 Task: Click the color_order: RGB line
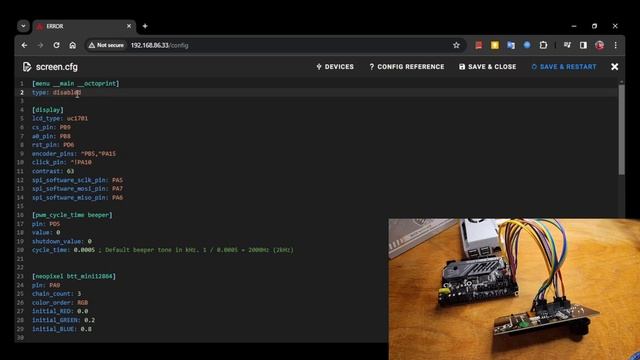coord(60,303)
